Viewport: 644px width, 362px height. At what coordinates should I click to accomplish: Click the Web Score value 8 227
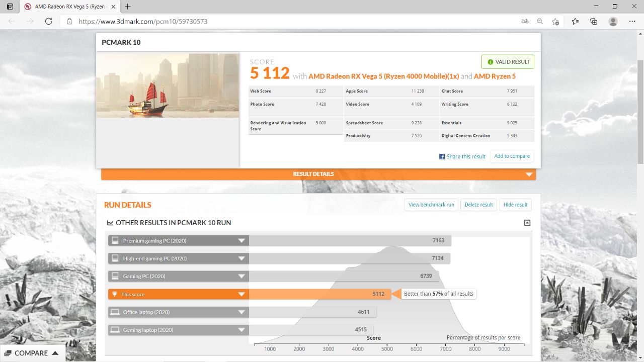321,91
